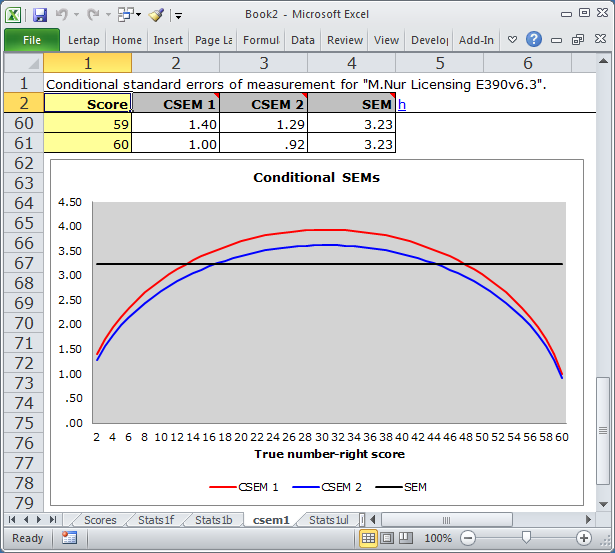Toggle ribbon minimize heart-shaped arrow icon
Viewport: 615px width, 553px height.
click(512, 40)
